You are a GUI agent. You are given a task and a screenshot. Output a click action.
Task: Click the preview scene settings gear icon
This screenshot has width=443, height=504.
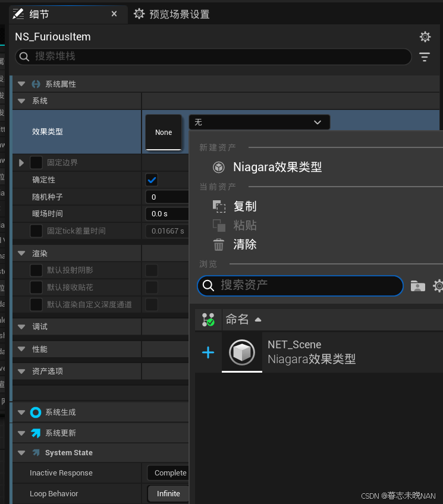139,14
